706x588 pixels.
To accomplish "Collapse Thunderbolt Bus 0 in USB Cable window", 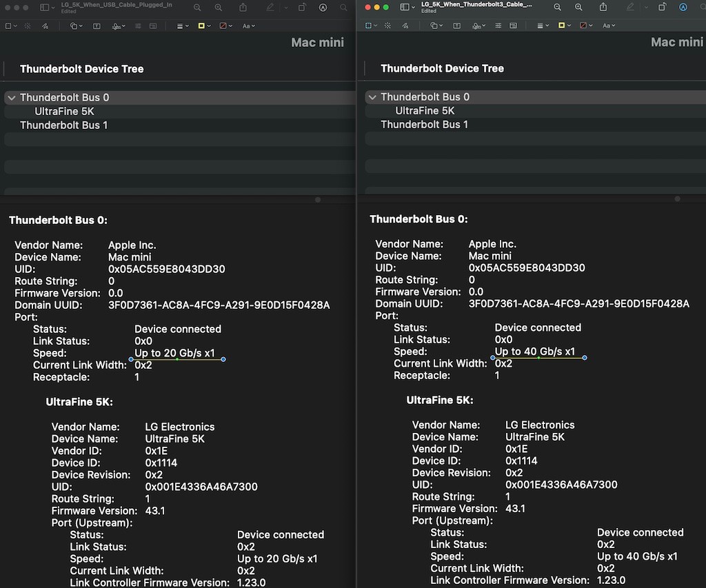I will pos(12,98).
